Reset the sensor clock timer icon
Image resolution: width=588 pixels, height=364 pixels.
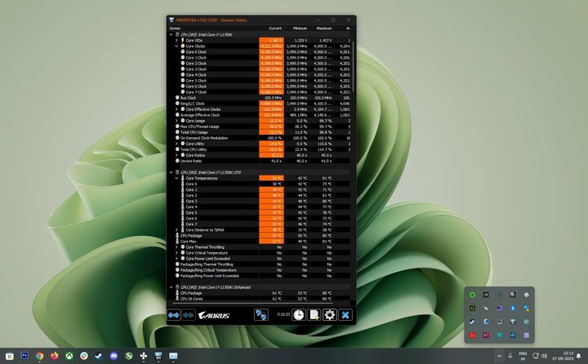pyautogui.click(x=299, y=315)
